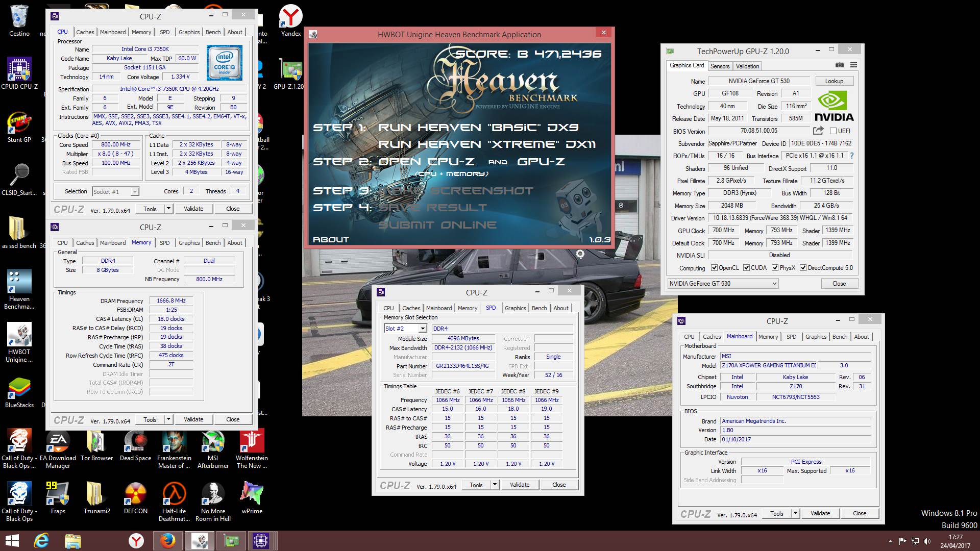Open Internet Explorer from the taskbar
This screenshot has width=980, height=551.
[41, 541]
